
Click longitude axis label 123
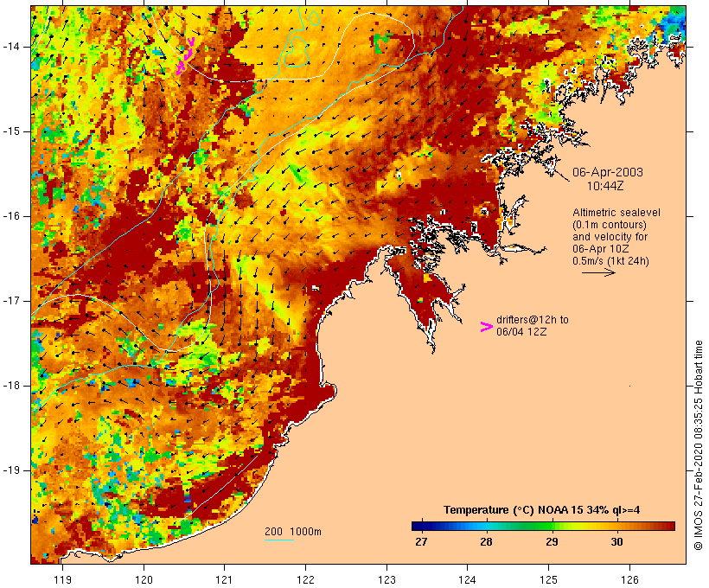[x=386, y=579]
